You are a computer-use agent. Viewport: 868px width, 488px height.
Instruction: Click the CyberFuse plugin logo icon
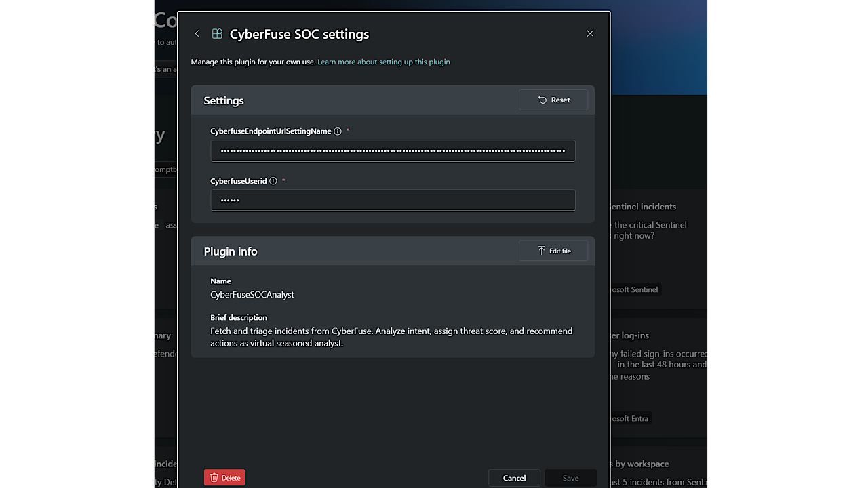217,34
